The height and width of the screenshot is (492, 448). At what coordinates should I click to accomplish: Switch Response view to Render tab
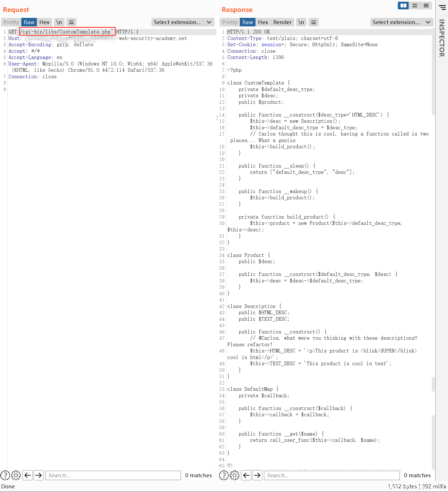pyautogui.click(x=282, y=22)
